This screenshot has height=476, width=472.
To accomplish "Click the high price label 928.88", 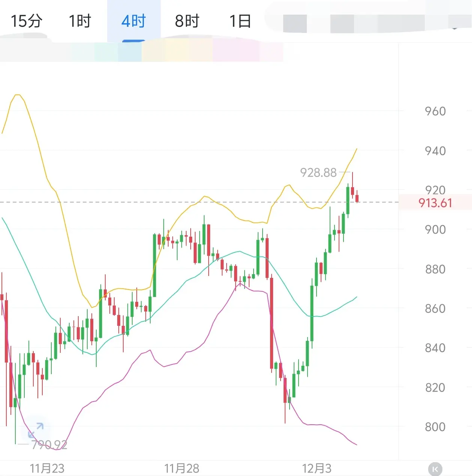I will [x=318, y=173].
